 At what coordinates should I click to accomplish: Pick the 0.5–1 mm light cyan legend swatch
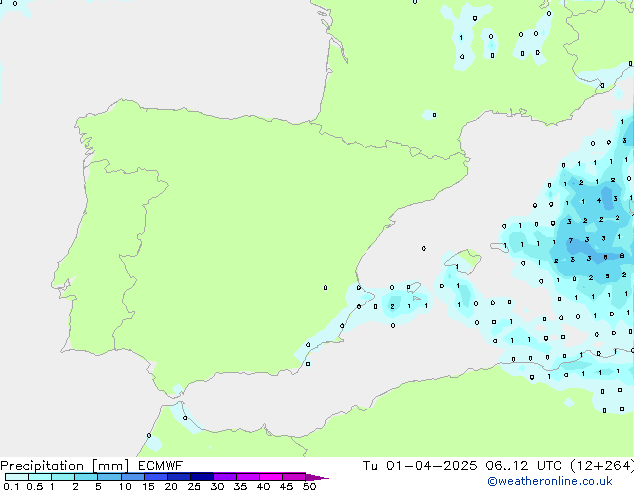click(40, 477)
